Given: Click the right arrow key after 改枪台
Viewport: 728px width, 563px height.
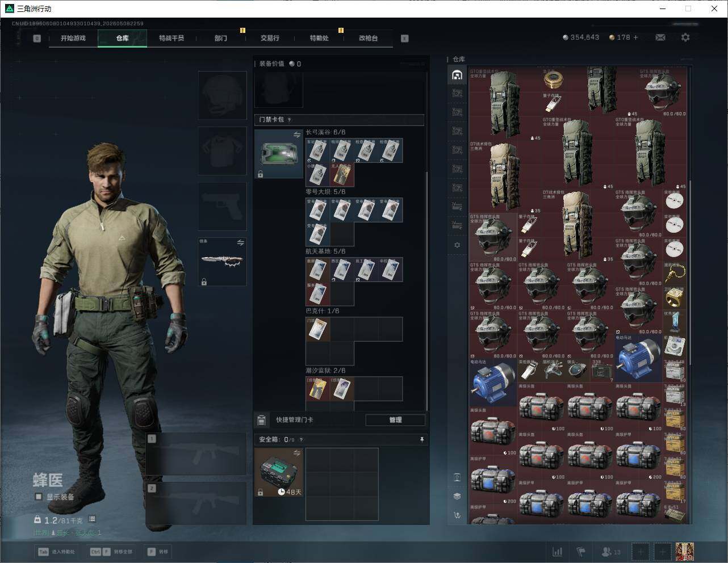Looking at the screenshot, I should 405,39.
